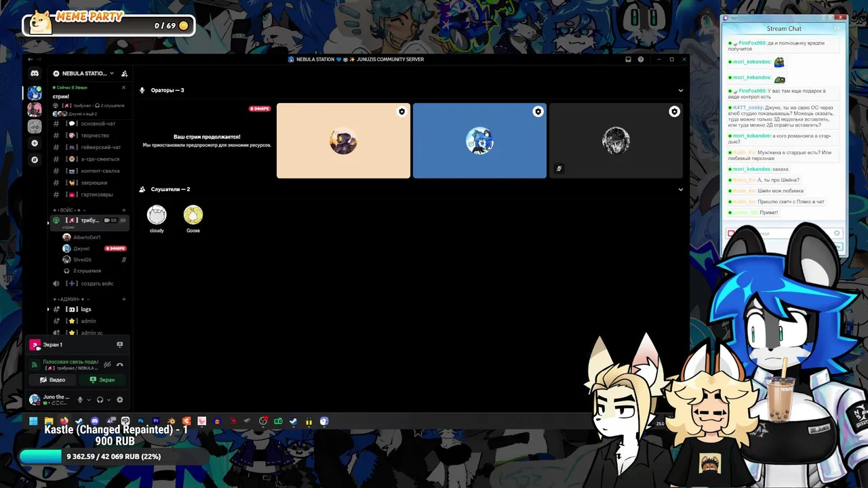Open the Discord inbox icon in title bar
Image resolution: width=868 pixels, height=488 pixels.
coord(628,59)
